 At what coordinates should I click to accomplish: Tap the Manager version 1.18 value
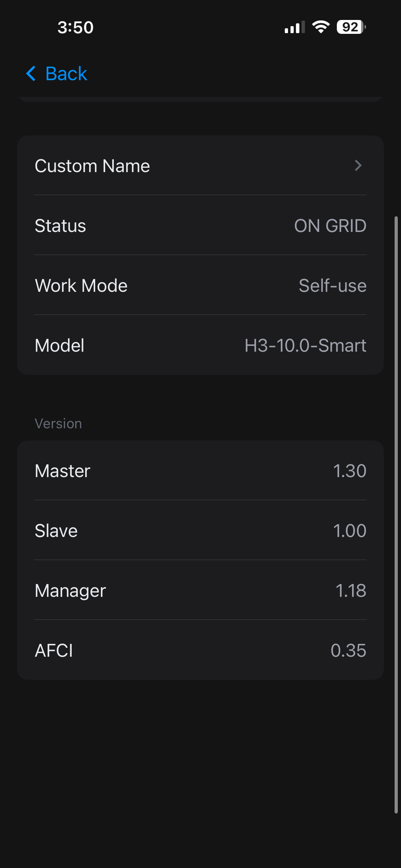click(351, 591)
